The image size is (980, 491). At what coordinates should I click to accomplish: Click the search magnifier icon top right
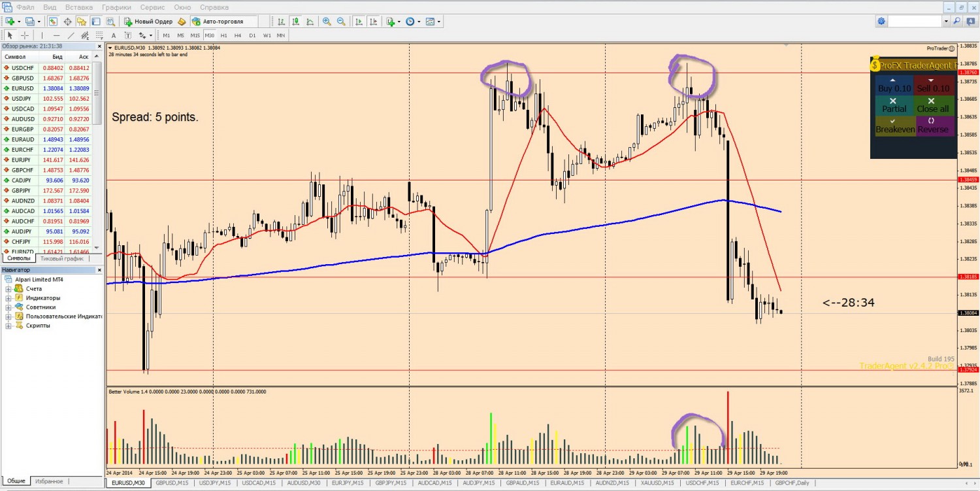(957, 22)
